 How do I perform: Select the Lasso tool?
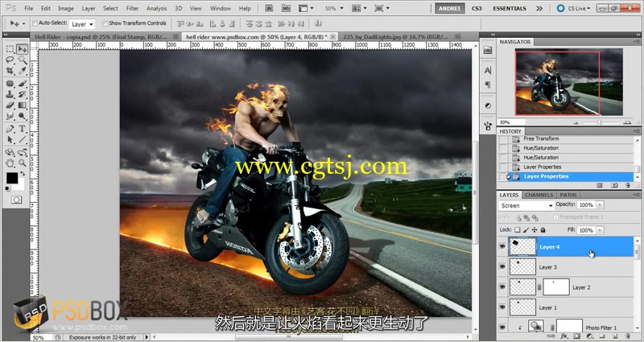(x=10, y=60)
